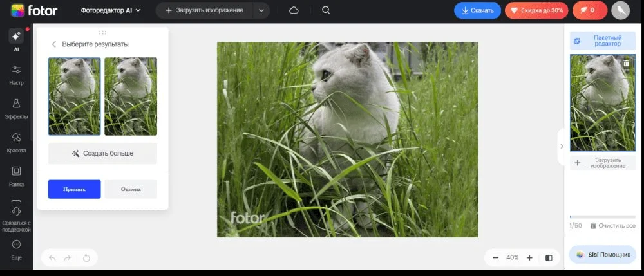The height and width of the screenshot is (276, 644).
Task: Click Создать больше to generate more
Action: tap(102, 154)
